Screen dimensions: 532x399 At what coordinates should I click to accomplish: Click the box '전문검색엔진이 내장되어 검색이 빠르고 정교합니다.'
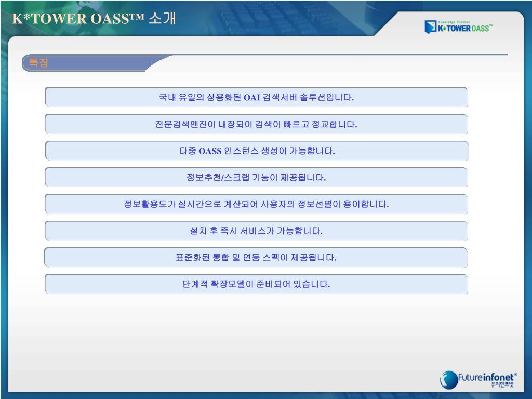tap(256, 124)
